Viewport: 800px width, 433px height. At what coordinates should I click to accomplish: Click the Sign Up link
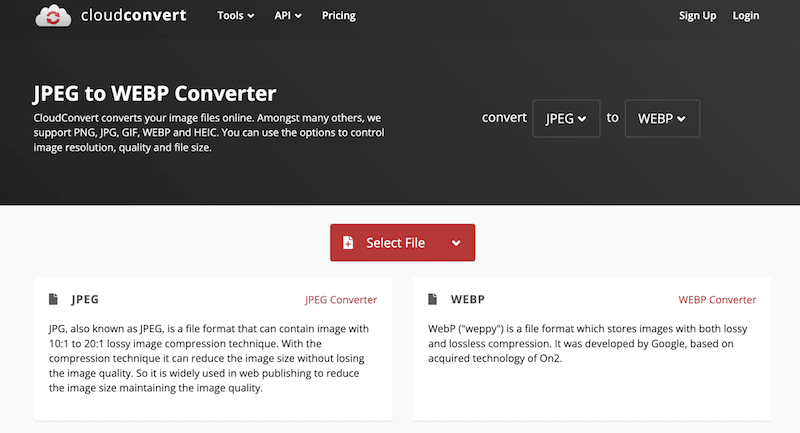coord(697,16)
